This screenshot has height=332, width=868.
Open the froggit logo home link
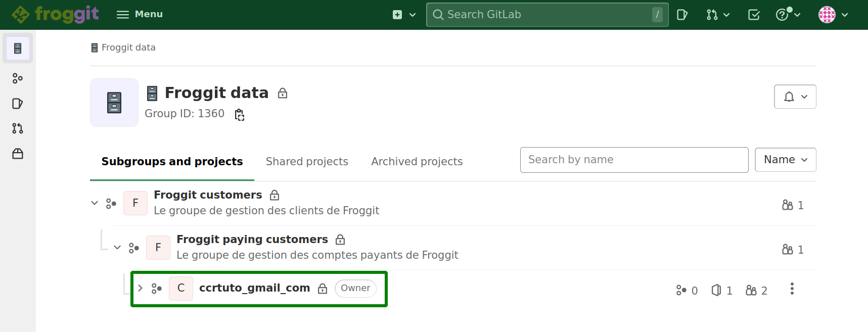55,14
